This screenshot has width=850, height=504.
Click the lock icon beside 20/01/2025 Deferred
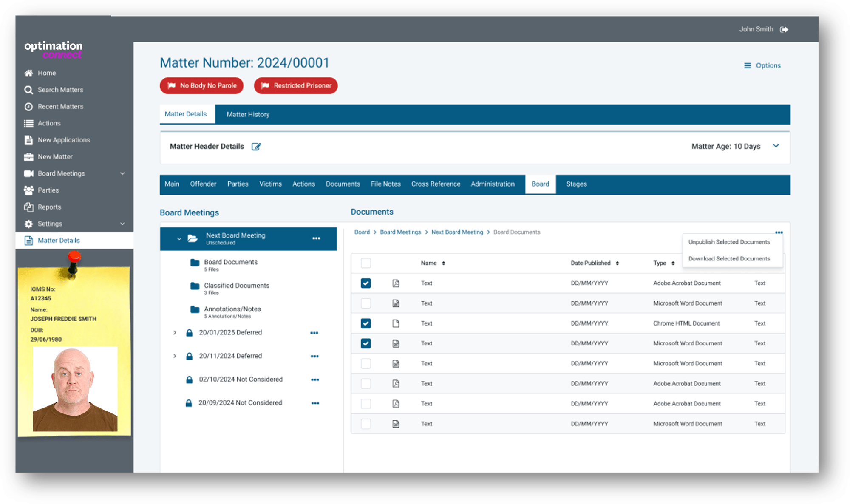click(x=190, y=333)
